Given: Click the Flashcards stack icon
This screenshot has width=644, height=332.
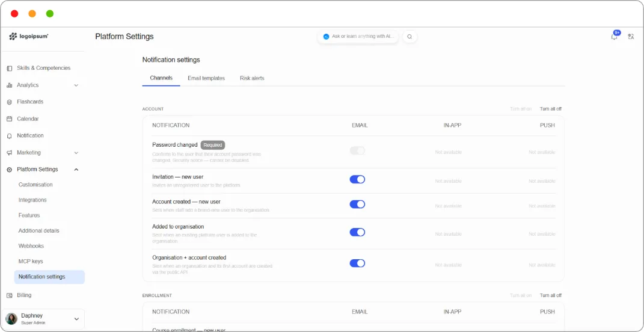Looking at the screenshot, I should coord(10,102).
